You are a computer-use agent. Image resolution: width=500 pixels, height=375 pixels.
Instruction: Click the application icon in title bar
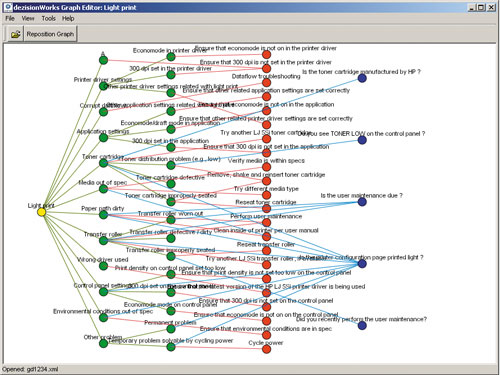[8, 7]
